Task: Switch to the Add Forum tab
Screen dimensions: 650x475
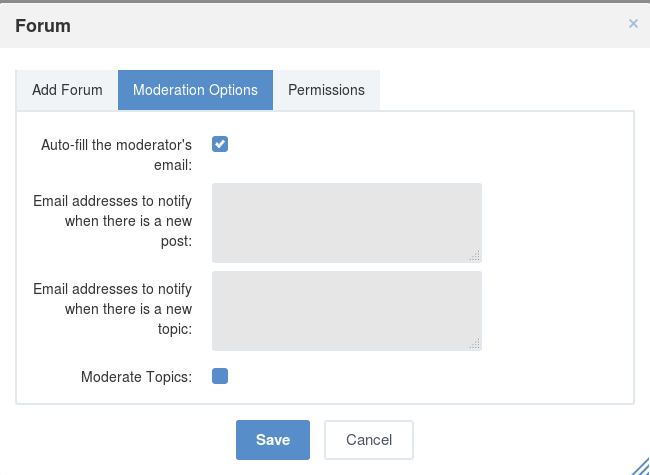Action: point(67,90)
